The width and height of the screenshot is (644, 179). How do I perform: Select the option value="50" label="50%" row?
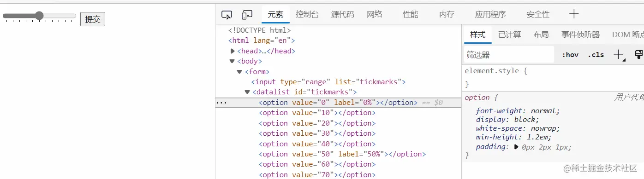click(x=342, y=154)
